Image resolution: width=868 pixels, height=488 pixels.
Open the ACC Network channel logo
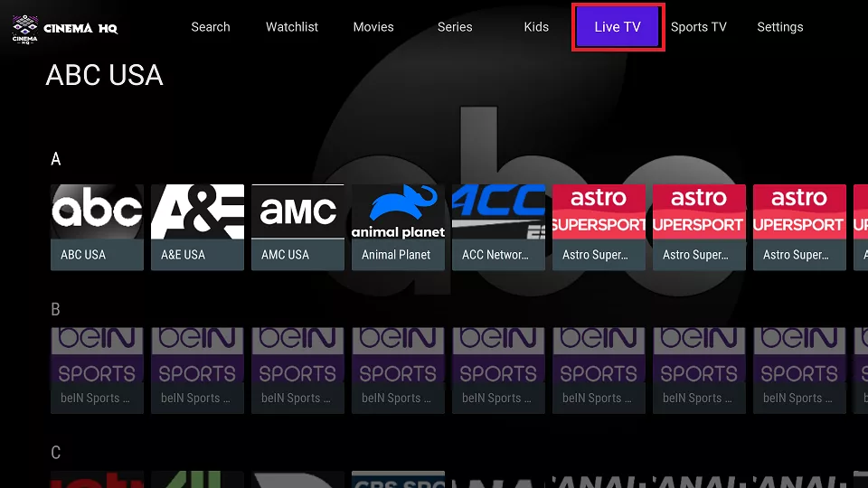pyautogui.click(x=498, y=211)
